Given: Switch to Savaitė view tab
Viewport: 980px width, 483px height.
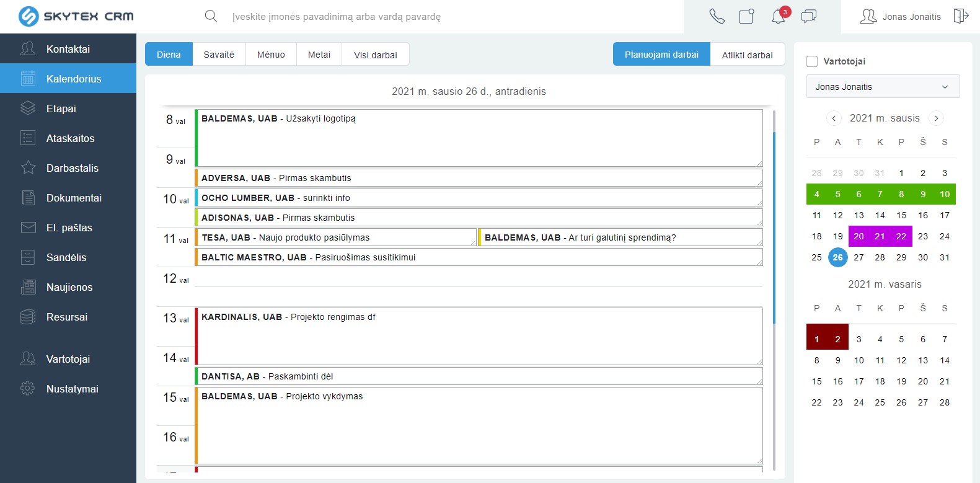Looking at the screenshot, I should click(219, 55).
